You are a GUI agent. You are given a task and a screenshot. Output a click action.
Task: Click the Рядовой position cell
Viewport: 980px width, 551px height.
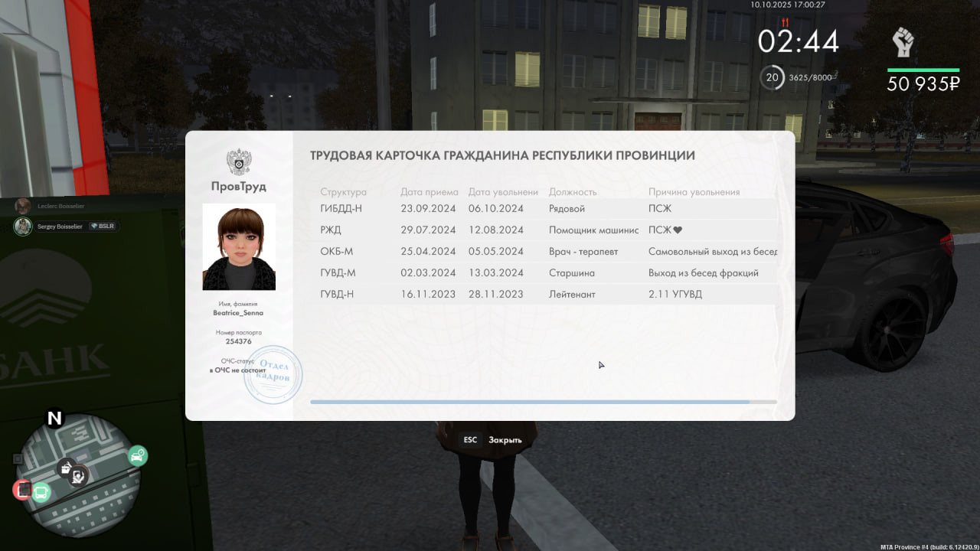coord(567,208)
